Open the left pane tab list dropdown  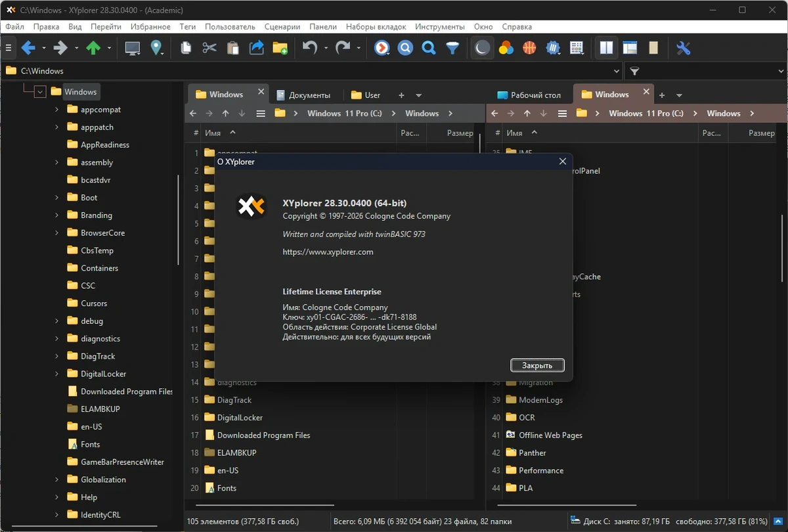pyautogui.click(x=419, y=95)
